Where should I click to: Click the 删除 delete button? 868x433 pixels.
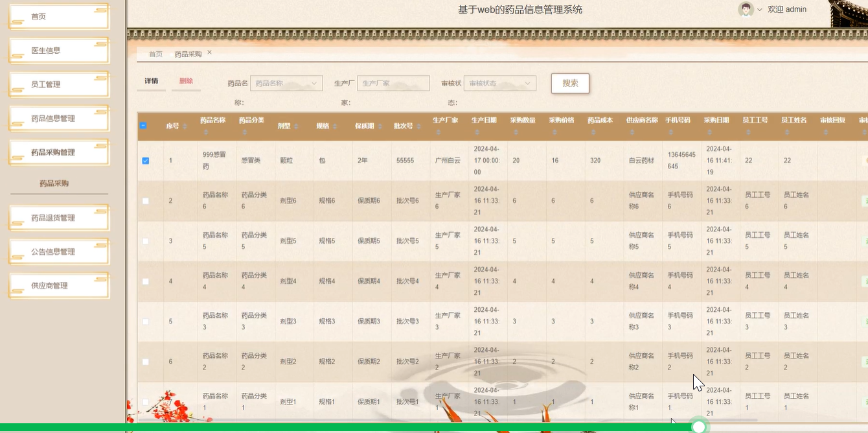pos(186,81)
